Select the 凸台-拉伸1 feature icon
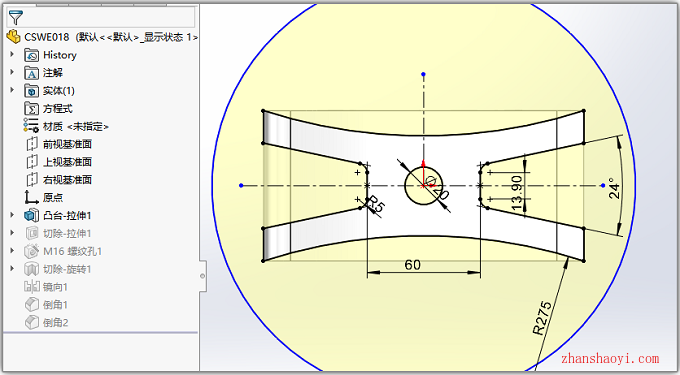Viewport: 680px width, 375px height. 31,215
